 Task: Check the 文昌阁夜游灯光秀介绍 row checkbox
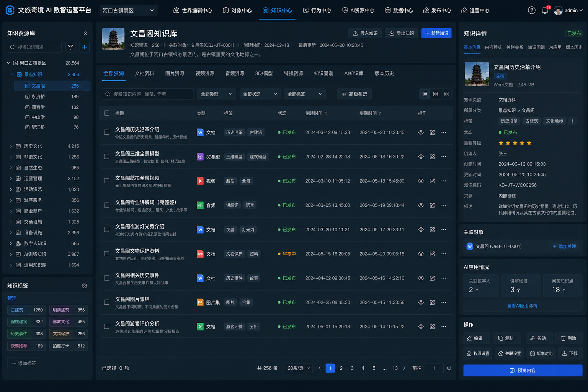pos(106,229)
